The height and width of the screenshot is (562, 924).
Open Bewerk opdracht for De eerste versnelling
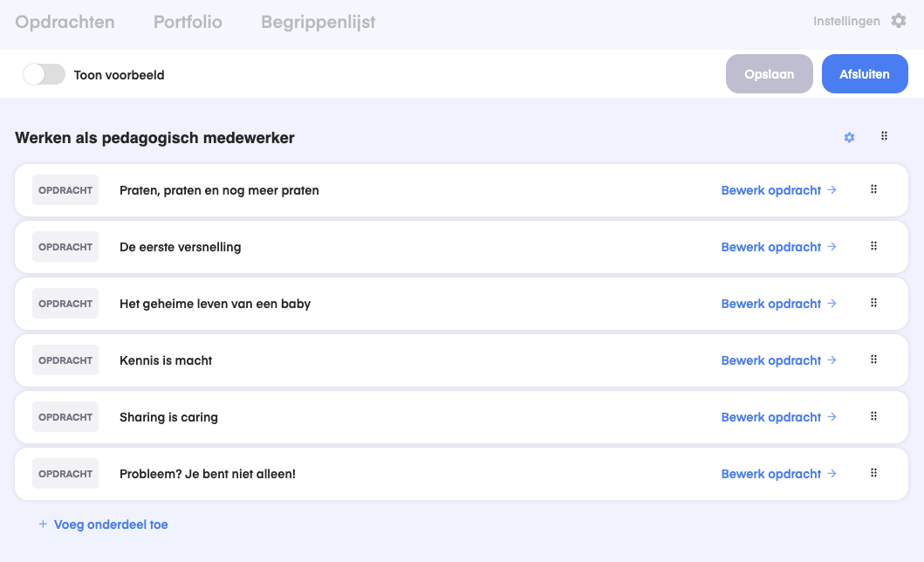(778, 247)
